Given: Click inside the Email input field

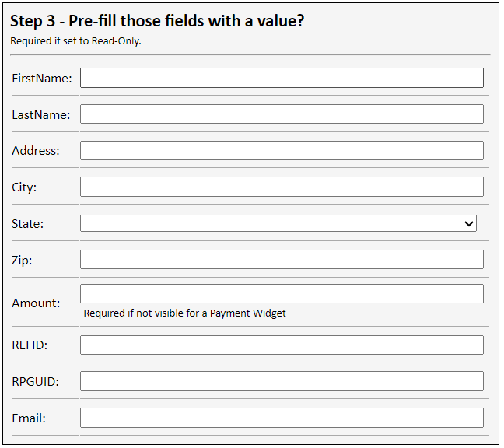Looking at the screenshot, I should coord(282,418).
